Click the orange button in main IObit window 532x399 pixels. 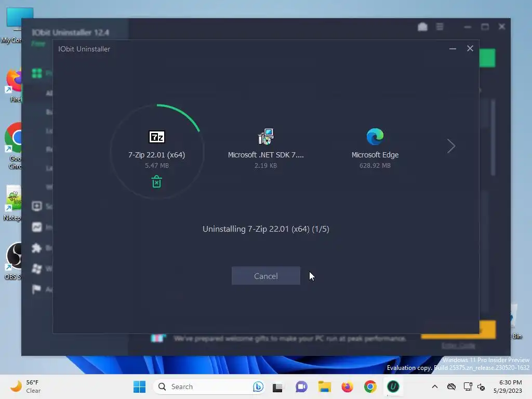tap(487, 329)
